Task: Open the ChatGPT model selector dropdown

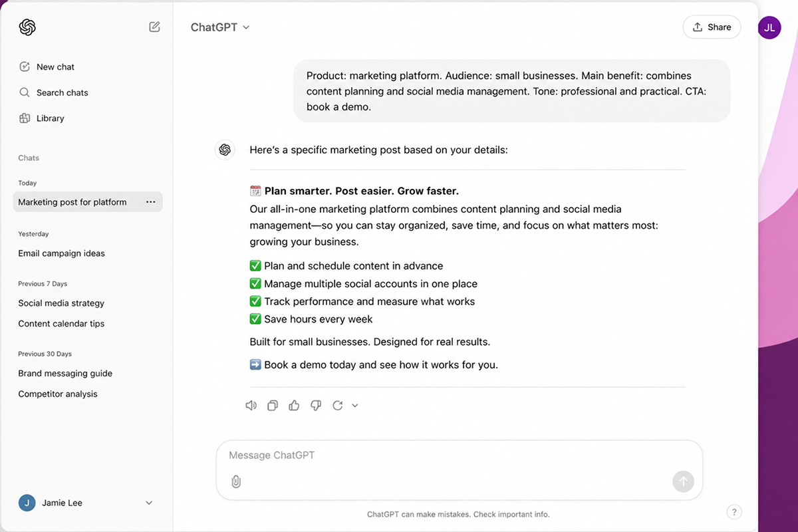Action: (220, 27)
